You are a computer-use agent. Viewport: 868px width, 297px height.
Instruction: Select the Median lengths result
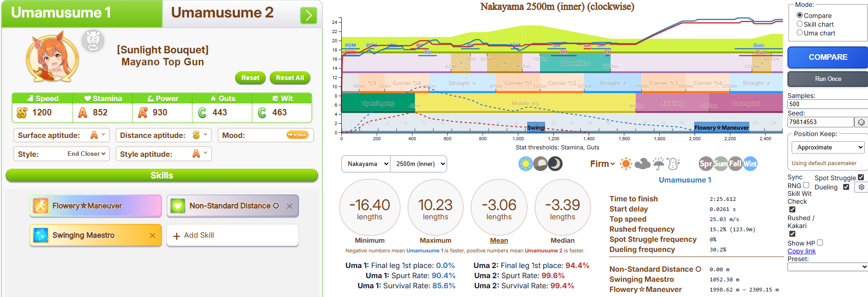562,207
